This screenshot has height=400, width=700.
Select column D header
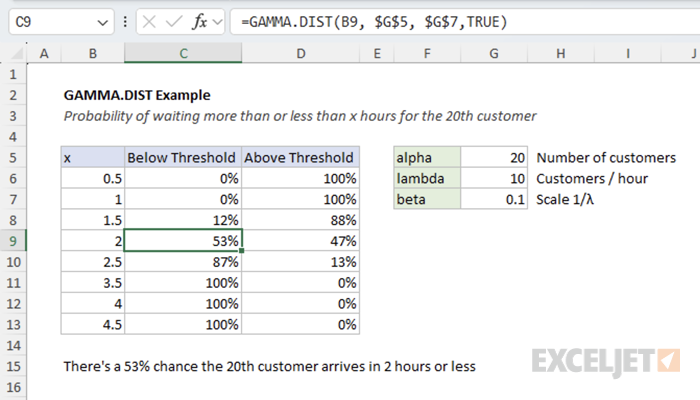[x=300, y=54]
